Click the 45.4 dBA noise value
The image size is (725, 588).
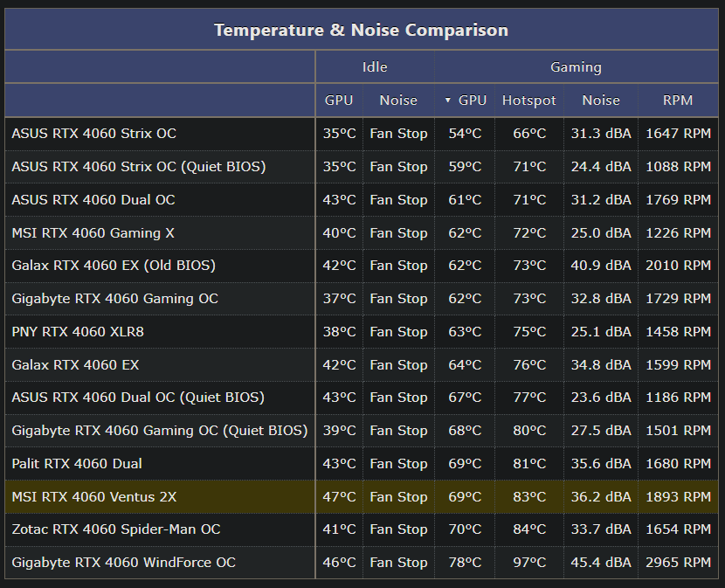pyautogui.click(x=601, y=563)
